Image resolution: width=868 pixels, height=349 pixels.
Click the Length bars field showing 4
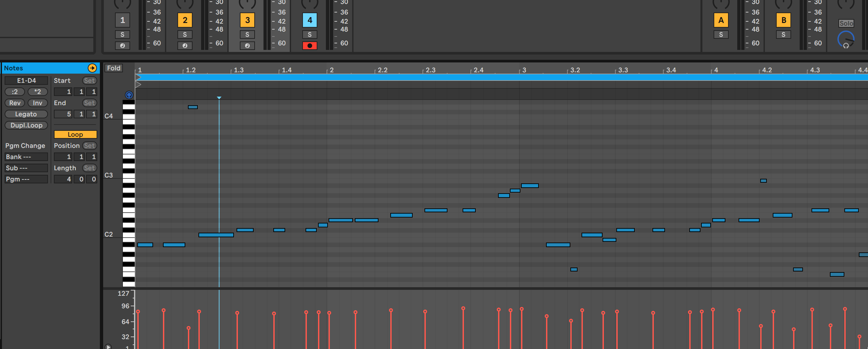[x=63, y=179]
